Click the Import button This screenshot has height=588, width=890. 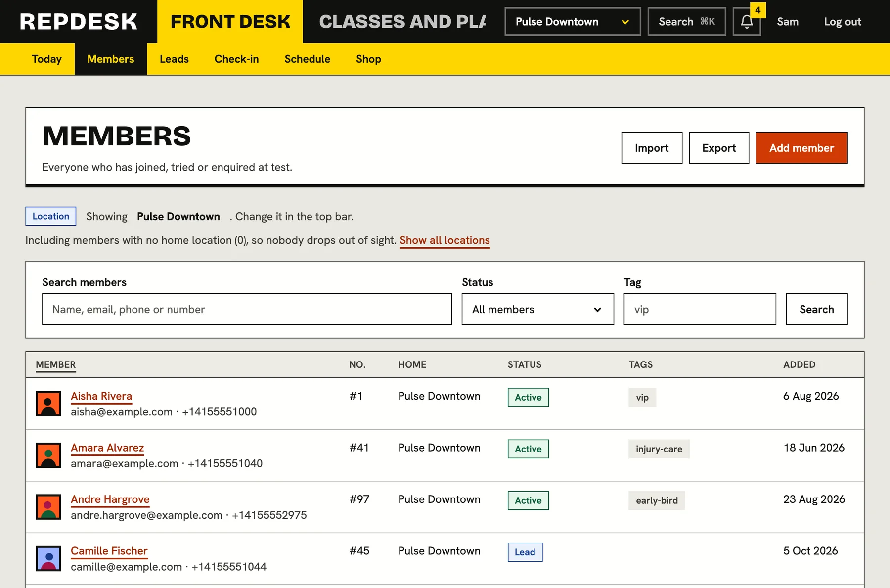tap(652, 148)
